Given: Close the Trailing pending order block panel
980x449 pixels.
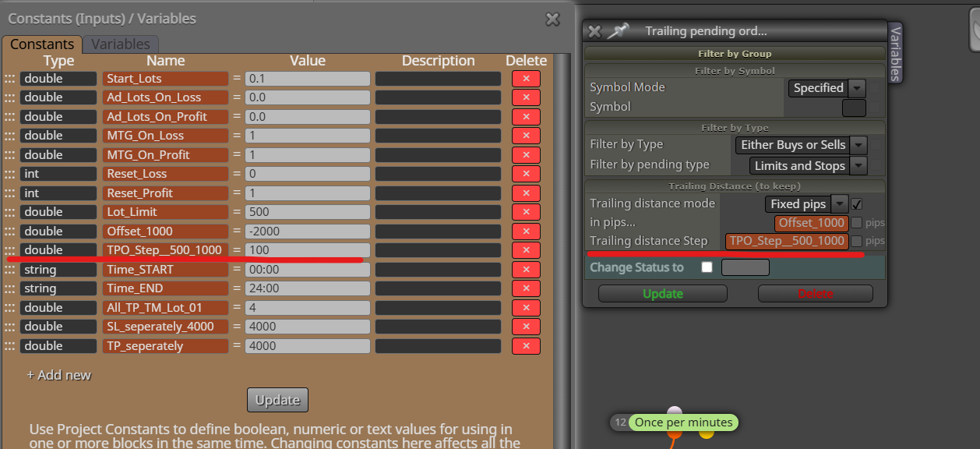Looking at the screenshot, I should 594,31.
